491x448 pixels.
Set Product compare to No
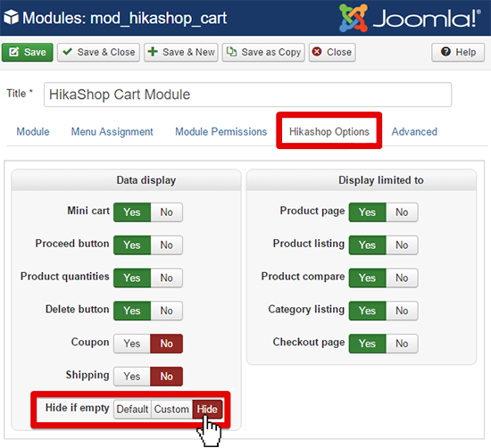click(x=402, y=278)
